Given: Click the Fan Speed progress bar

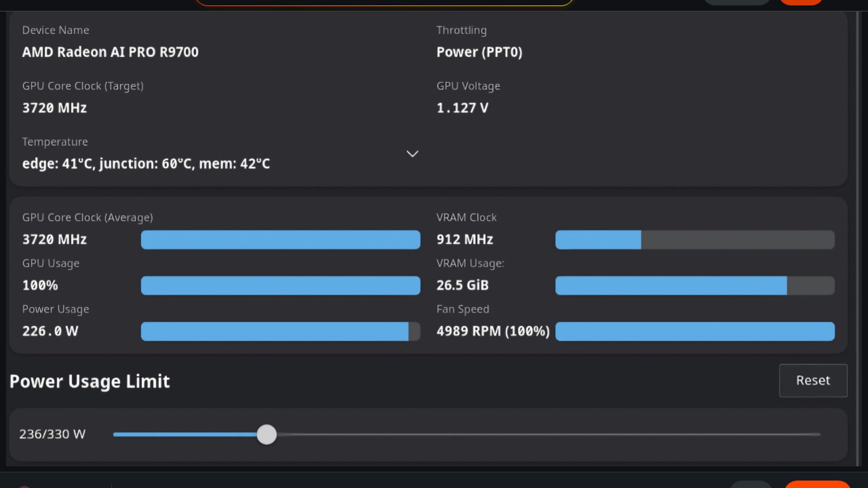Looking at the screenshot, I should click(695, 331).
